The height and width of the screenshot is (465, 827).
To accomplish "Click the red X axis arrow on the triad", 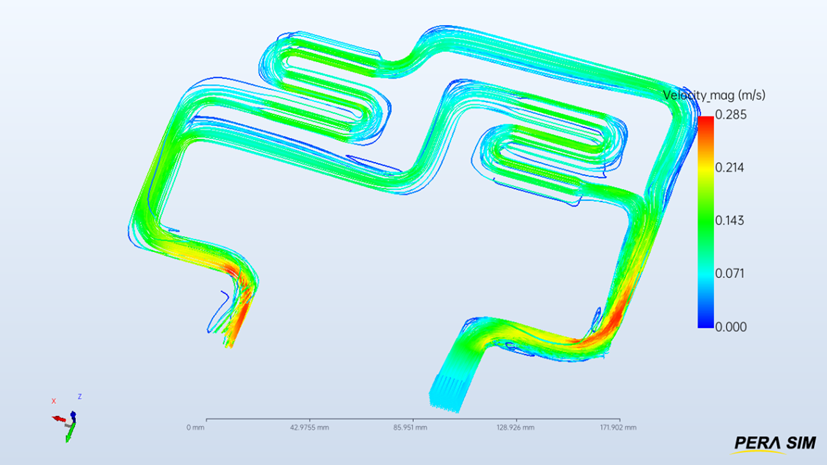I will (60, 418).
